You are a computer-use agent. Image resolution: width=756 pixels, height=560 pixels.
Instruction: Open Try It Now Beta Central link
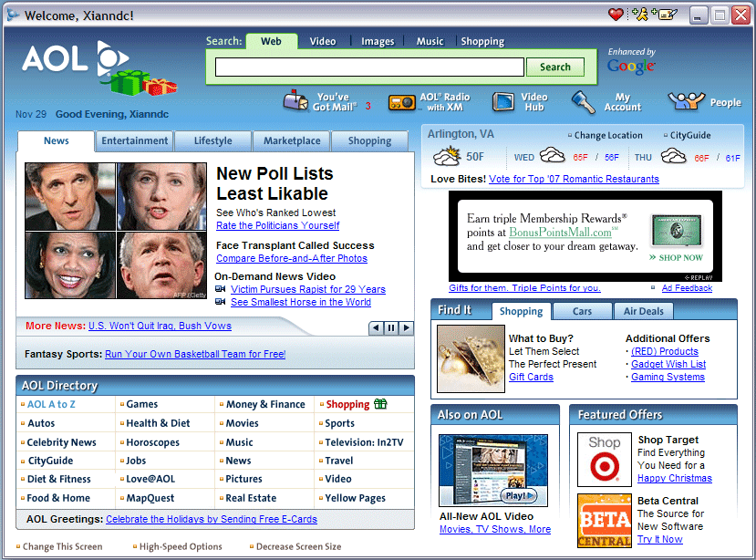coord(659,539)
